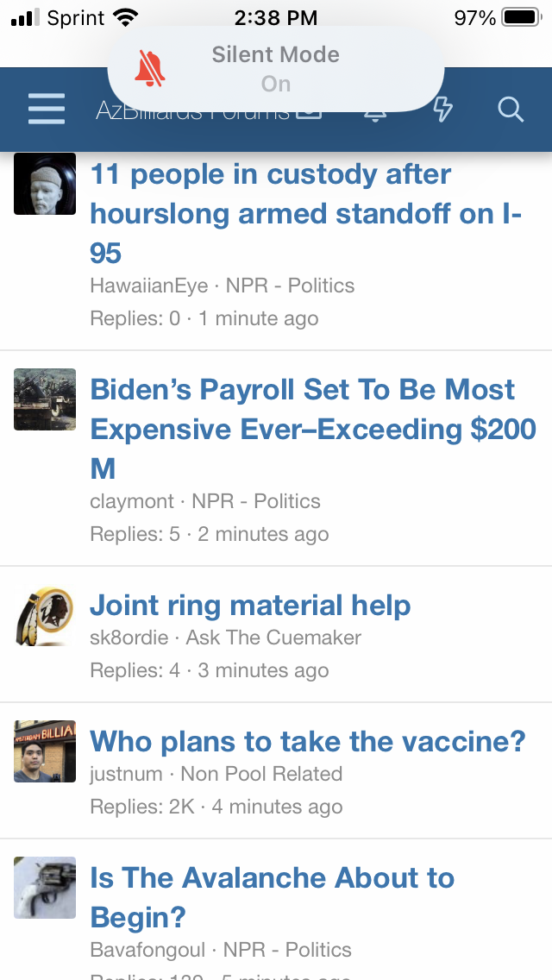552x980 pixels.
Task: Tap HawaiianEye's avatar image
Action: point(45,184)
